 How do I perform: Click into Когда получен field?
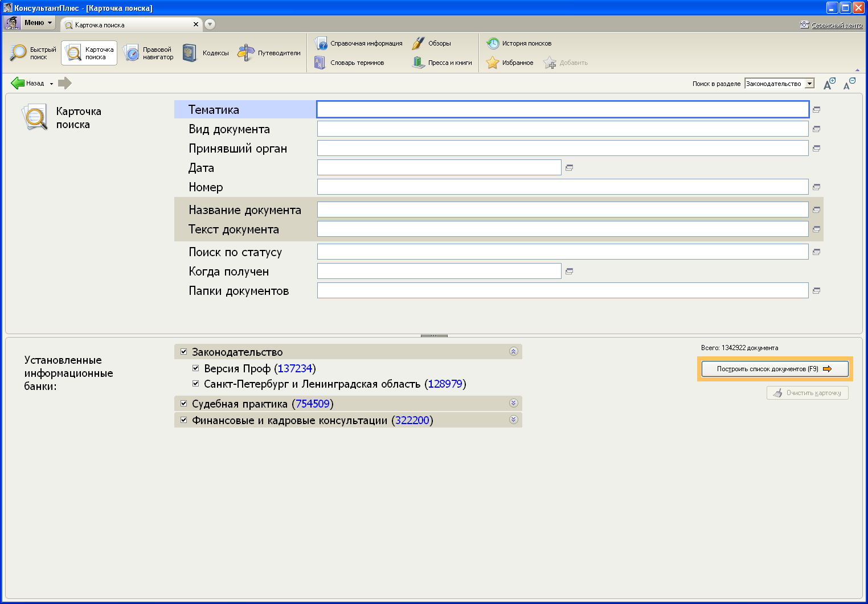point(439,271)
